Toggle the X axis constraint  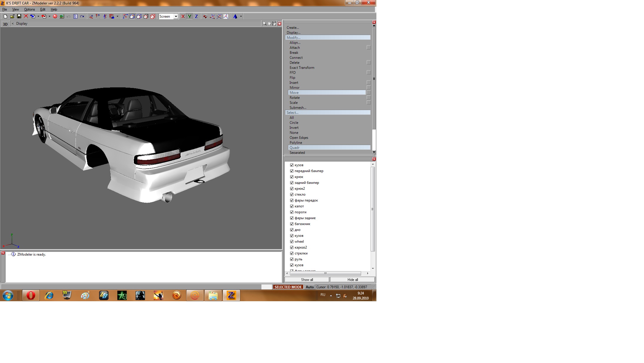(183, 16)
